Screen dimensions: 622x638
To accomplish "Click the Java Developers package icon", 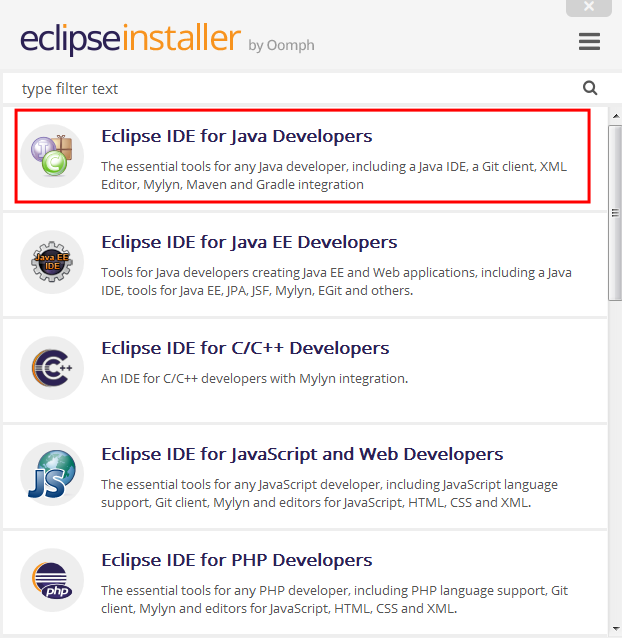I will [52, 156].
